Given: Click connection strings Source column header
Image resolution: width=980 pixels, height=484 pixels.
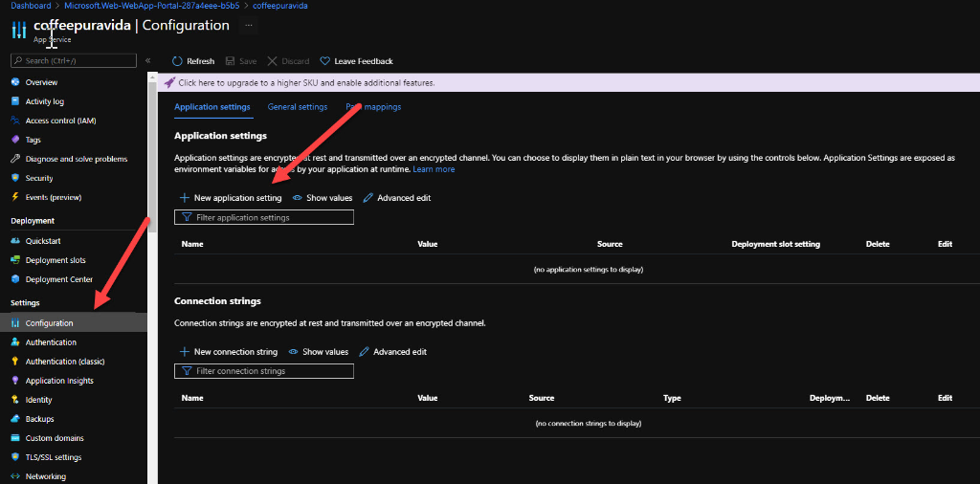Looking at the screenshot, I should coord(542,399).
